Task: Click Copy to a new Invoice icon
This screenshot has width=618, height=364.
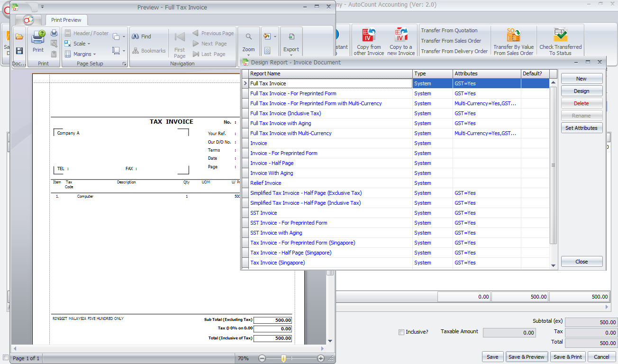Action: point(401,35)
